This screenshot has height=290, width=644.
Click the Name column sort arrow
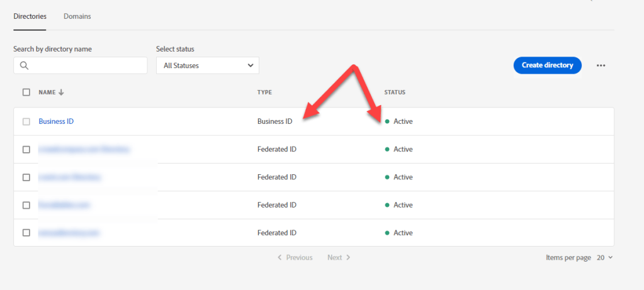pyautogui.click(x=61, y=92)
